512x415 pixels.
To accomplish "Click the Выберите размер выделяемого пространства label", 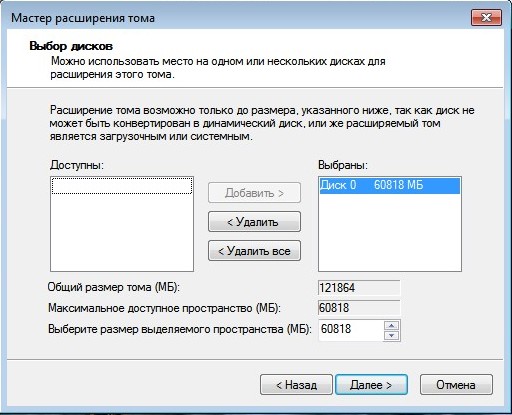I will 180,329.
